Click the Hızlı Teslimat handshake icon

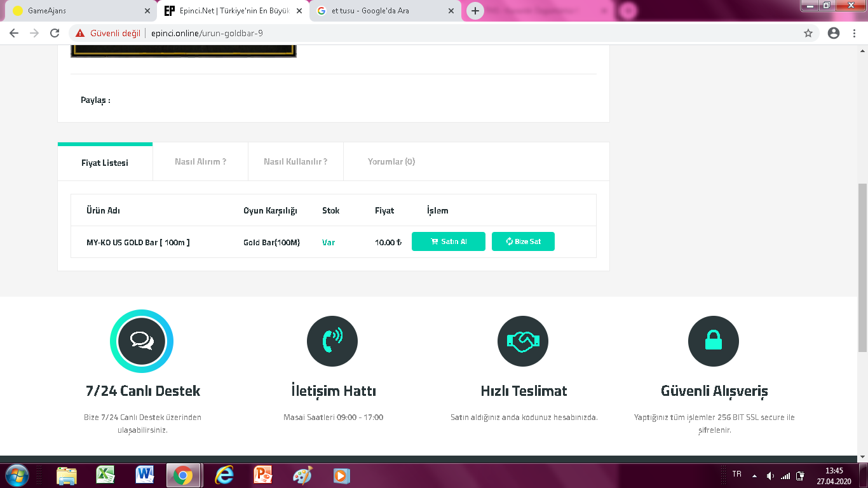coord(523,341)
